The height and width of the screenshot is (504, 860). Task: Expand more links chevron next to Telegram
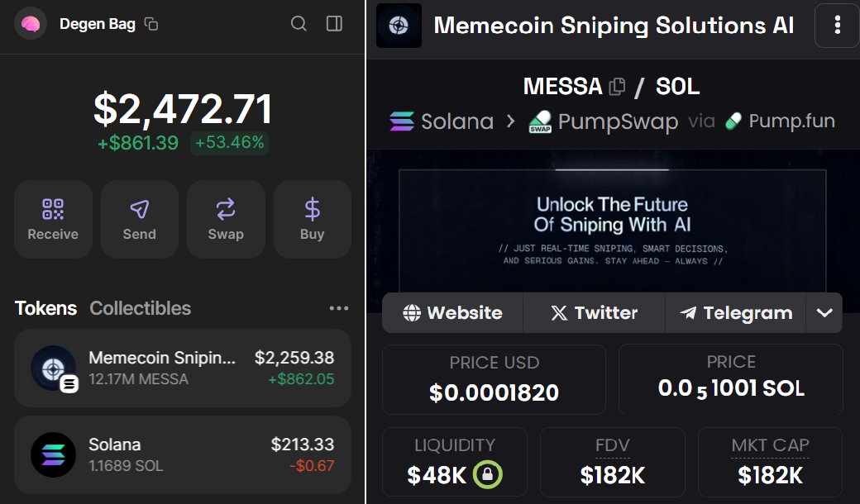click(824, 313)
